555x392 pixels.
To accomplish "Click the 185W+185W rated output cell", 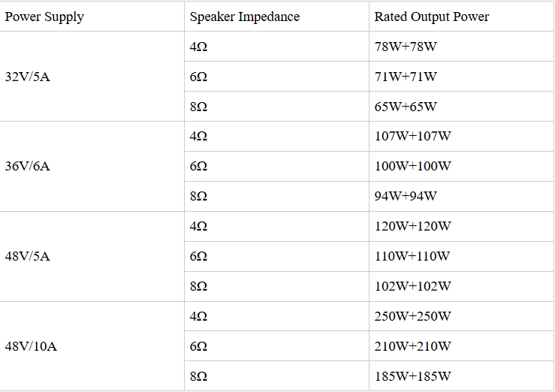I will click(x=412, y=377).
